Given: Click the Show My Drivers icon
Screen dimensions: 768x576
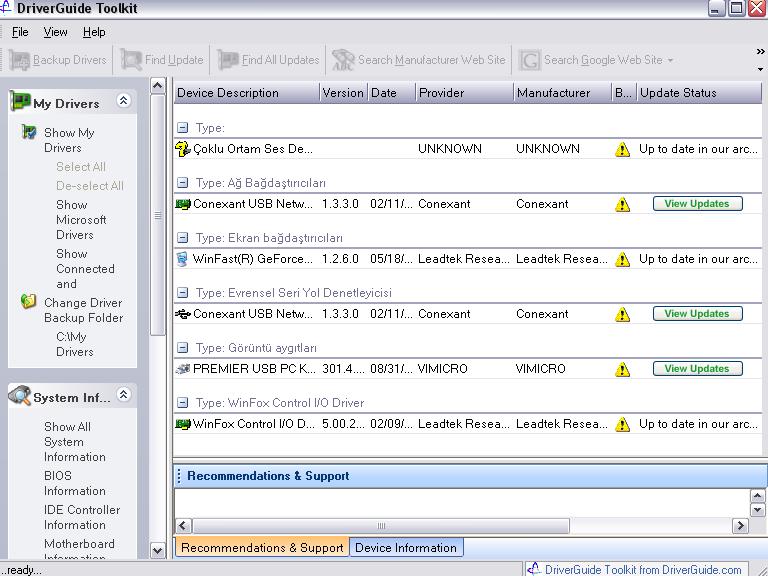Looking at the screenshot, I should (x=28, y=132).
